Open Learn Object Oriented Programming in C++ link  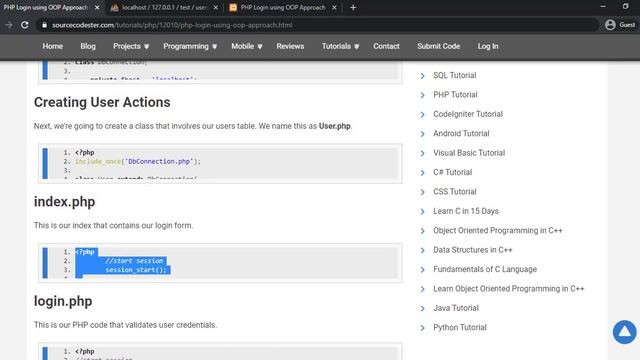point(509,289)
